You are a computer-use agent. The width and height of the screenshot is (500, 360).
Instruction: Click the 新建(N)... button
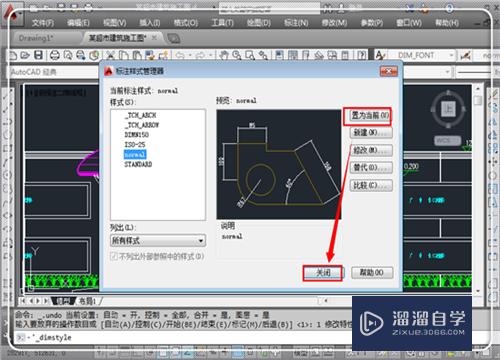pyautogui.click(x=371, y=133)
